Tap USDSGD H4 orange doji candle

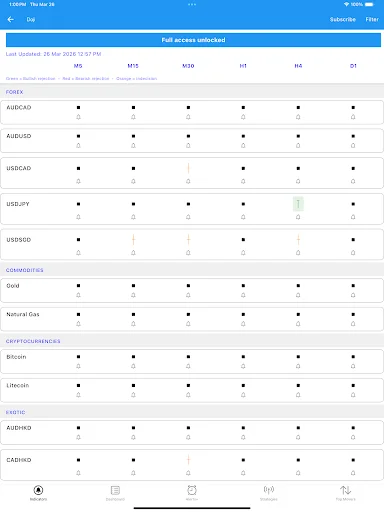tap(298, 240)
